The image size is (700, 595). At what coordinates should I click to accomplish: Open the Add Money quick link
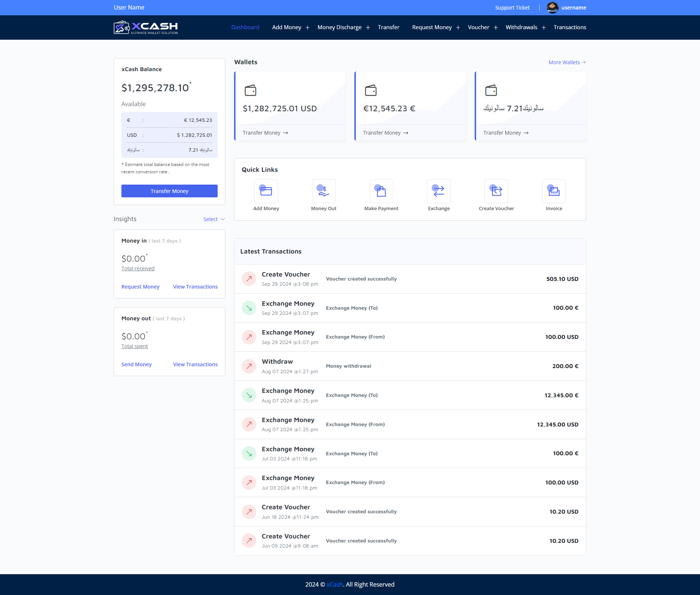(266, 191)
